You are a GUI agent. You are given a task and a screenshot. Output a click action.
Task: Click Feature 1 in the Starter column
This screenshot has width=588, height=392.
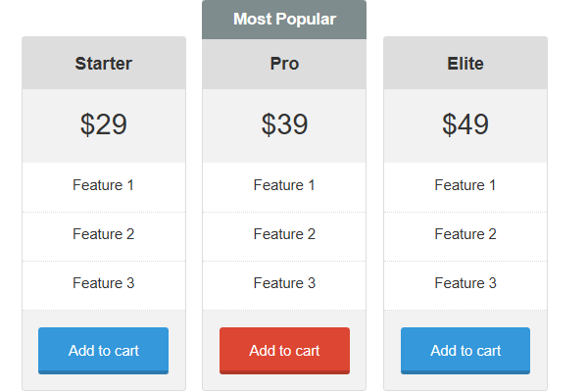[x=103, y=185]
